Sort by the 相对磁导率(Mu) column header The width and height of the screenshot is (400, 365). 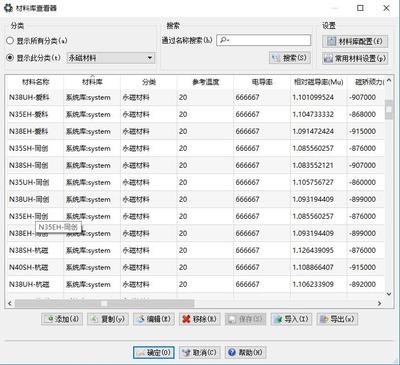(x=318, y=82)
